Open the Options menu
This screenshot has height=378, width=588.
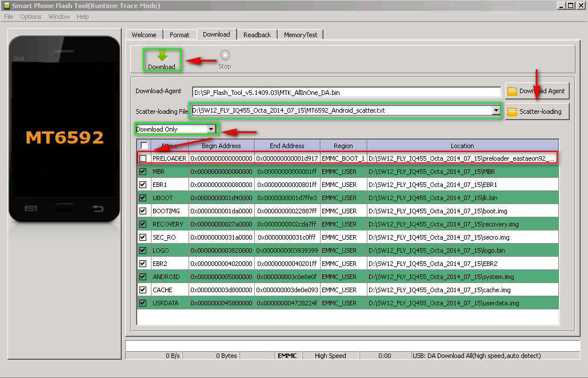(31, 17)
